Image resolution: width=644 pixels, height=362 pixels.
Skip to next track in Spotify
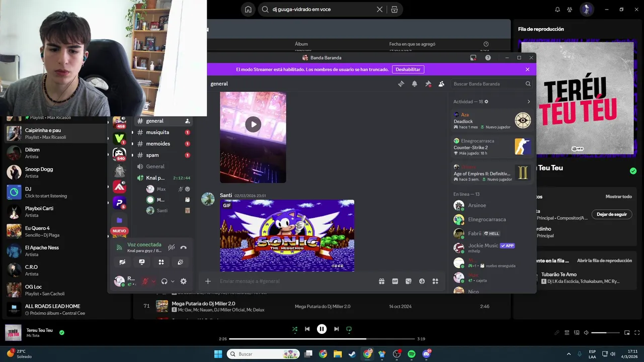(336, 329)
